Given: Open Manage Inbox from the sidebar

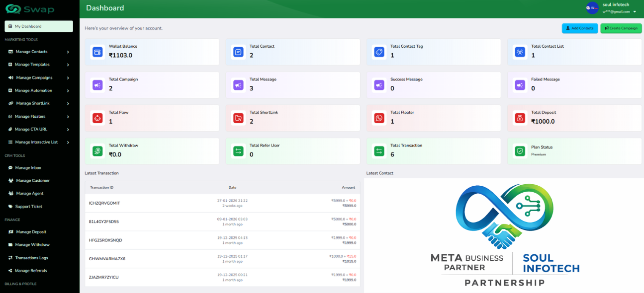Looking at the screenshot, I should pos(28,168).
